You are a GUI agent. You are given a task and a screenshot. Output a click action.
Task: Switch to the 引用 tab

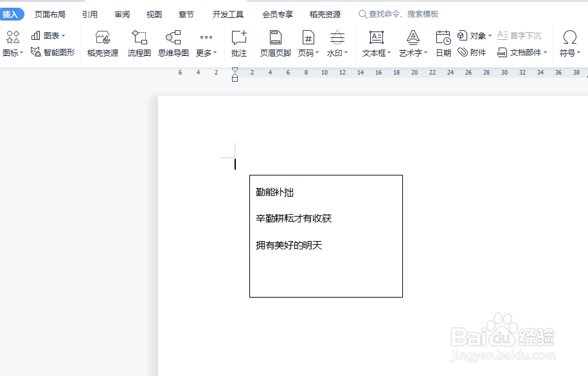(90, 14)
